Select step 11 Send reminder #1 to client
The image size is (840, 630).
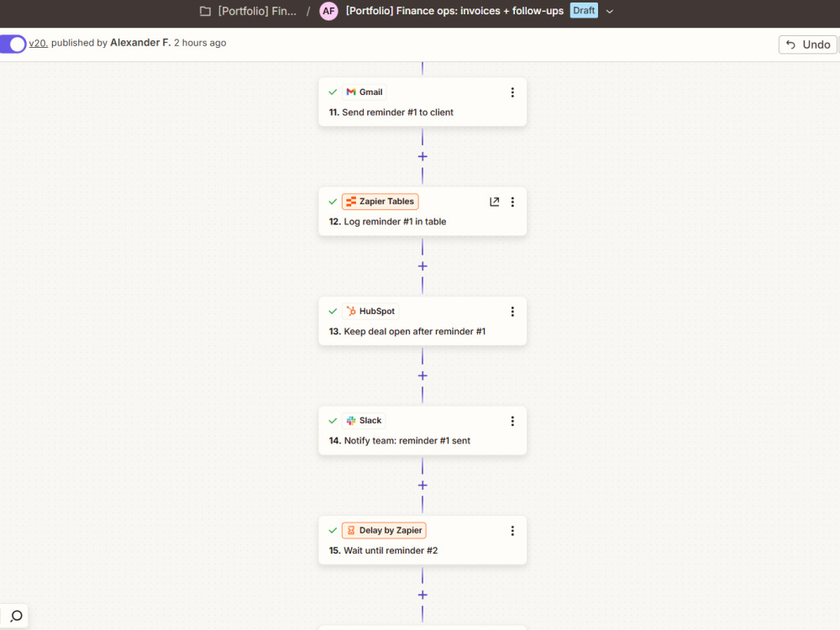[x=423, y=102]
